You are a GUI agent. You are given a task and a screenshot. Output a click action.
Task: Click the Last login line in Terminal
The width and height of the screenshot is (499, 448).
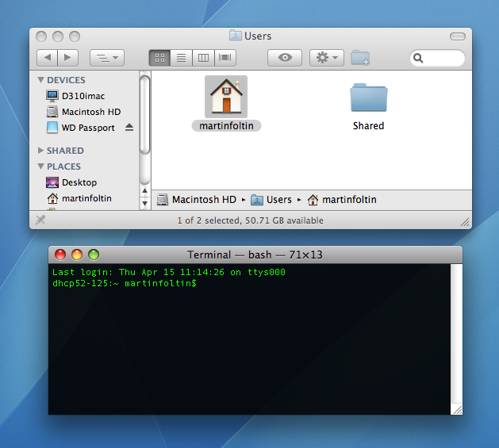coord(169,272)
